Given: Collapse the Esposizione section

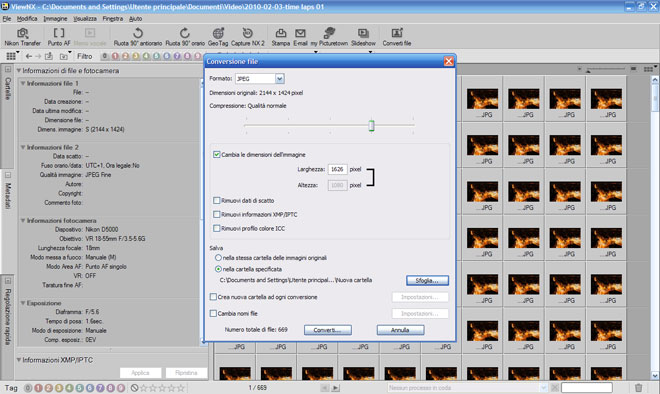Looking at the screenshot, I should coord(23,303).
